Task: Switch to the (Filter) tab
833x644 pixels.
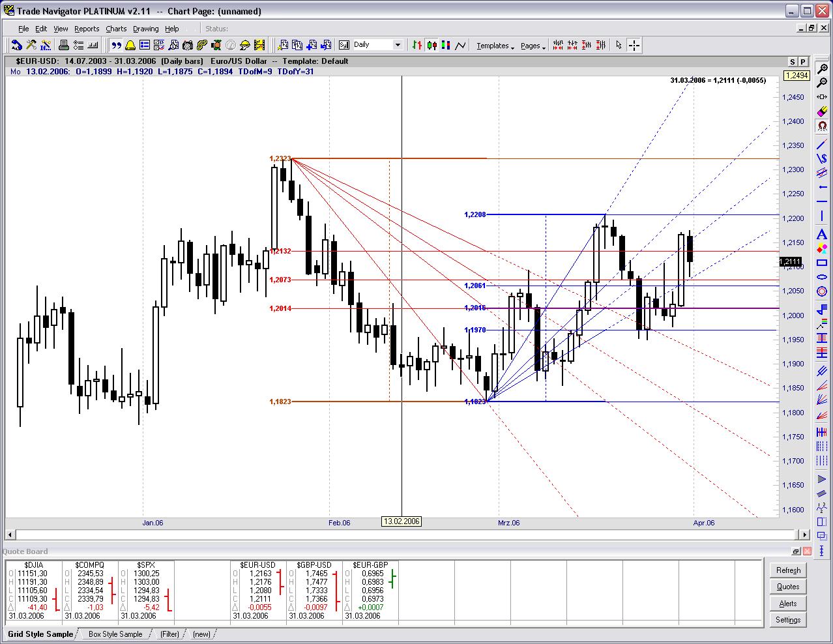Action: (x=169, y=634)
